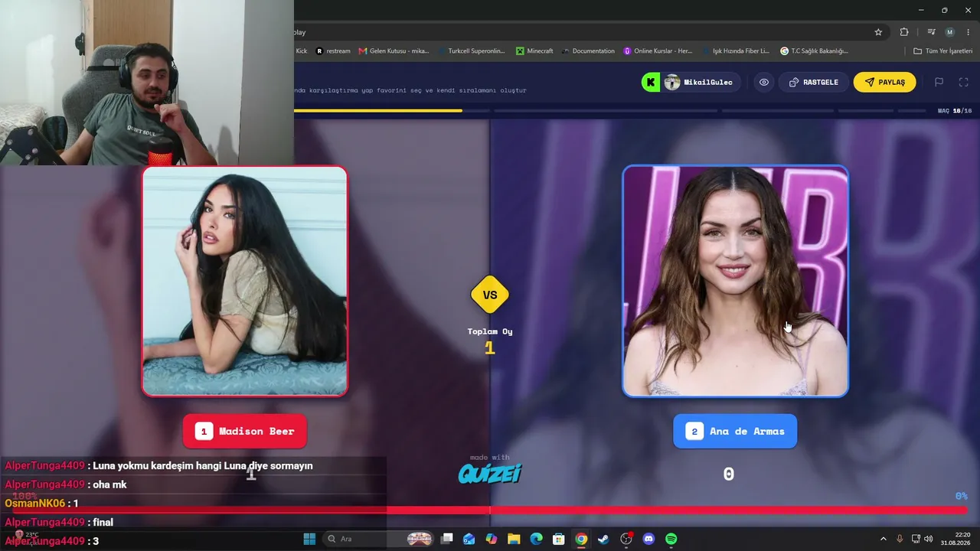The height and width of the screenshot is (551, 980).
Task: Select the Ana de Armas photo card
Action: tap(735, 281)
